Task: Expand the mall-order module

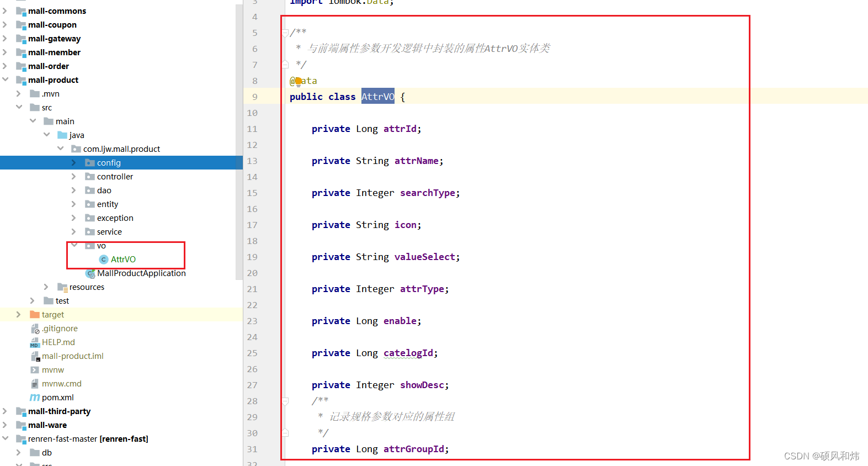Action: tap(5, 66)
